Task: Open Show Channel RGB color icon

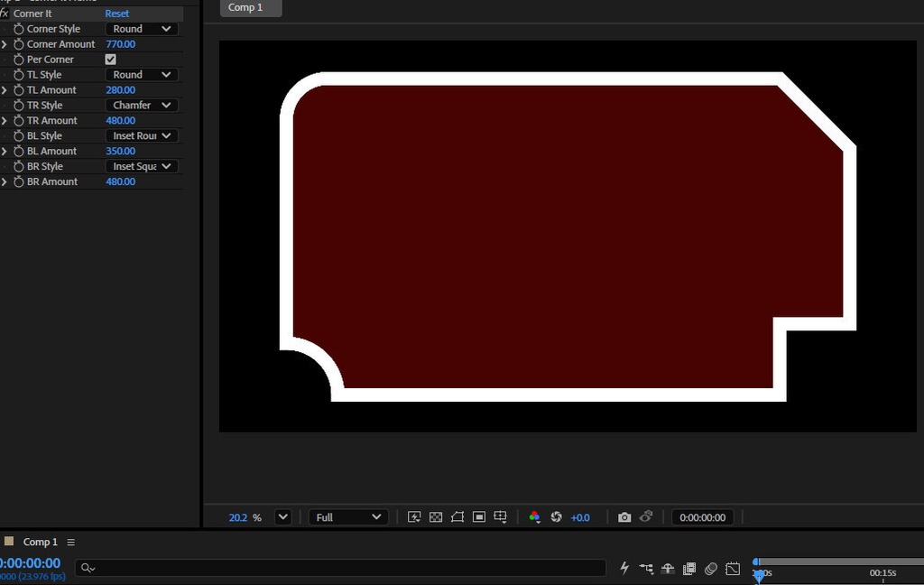Action: pyautogui.click(x=534, y=517)
